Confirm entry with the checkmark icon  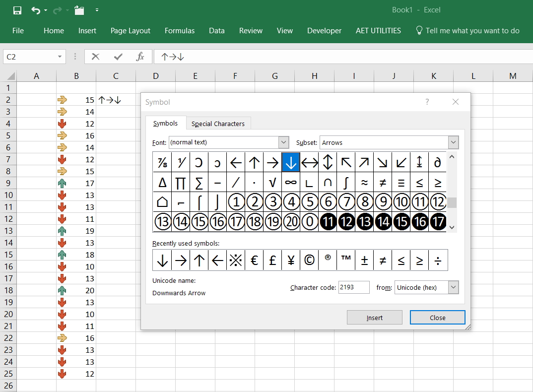pos(118,56)
